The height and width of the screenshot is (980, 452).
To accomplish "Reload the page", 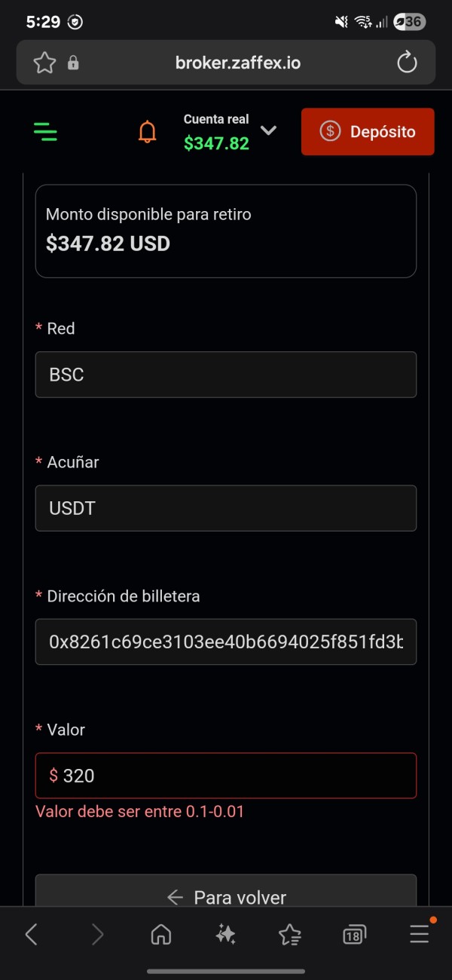I will click(x=407, y=63).
